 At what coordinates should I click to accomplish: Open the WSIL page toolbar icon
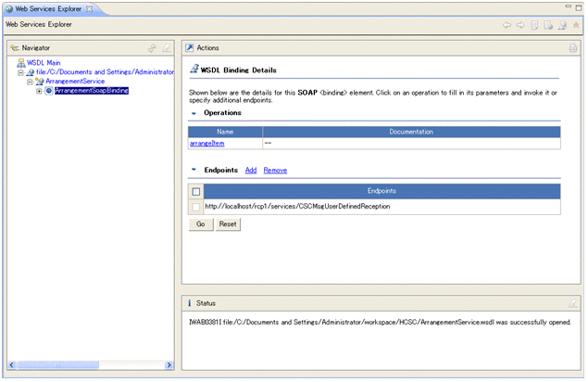click(548, 25)
